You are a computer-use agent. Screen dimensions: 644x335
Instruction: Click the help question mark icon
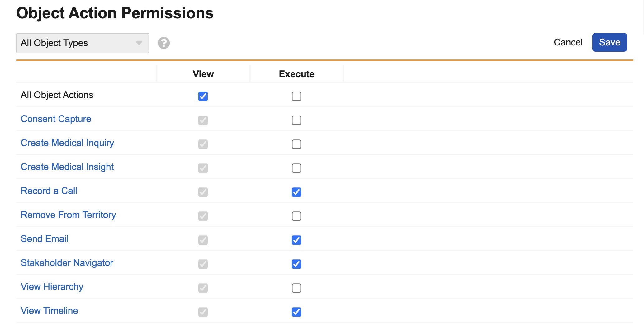click(163, 43)
